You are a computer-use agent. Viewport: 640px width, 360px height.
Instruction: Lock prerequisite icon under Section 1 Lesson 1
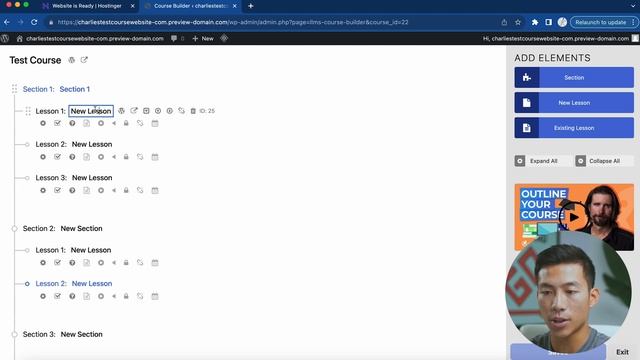[x=126, y=123]
